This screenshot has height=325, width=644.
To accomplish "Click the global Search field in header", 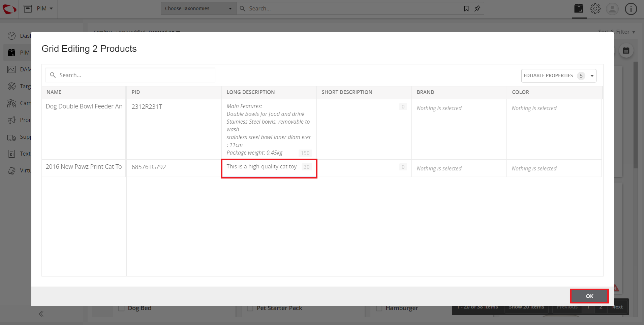I will pyautogui.click(x=350, y=8).
